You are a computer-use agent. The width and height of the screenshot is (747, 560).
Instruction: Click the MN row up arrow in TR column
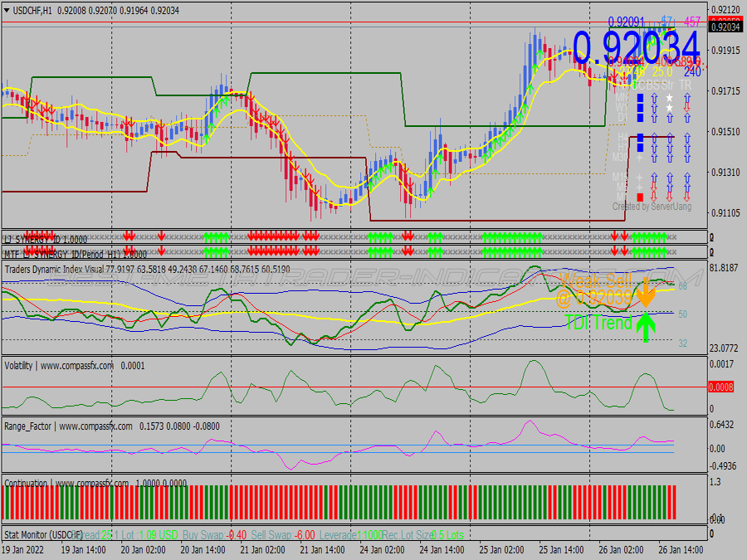coord(687,98)
